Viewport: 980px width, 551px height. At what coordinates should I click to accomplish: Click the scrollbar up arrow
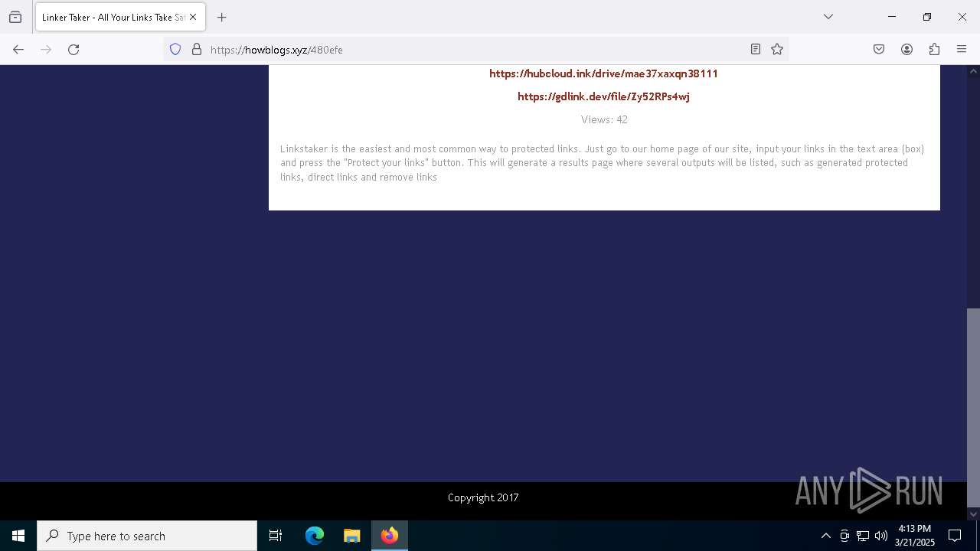point(973,71)
